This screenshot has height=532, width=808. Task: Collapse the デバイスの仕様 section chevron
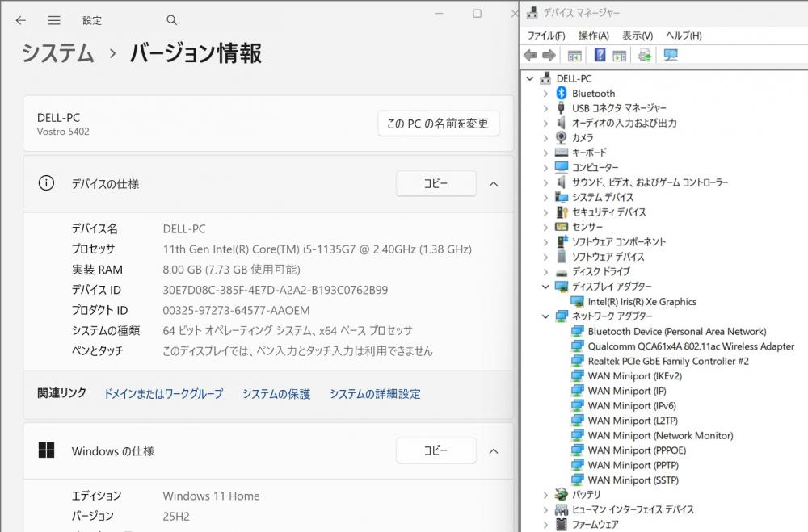494,183
